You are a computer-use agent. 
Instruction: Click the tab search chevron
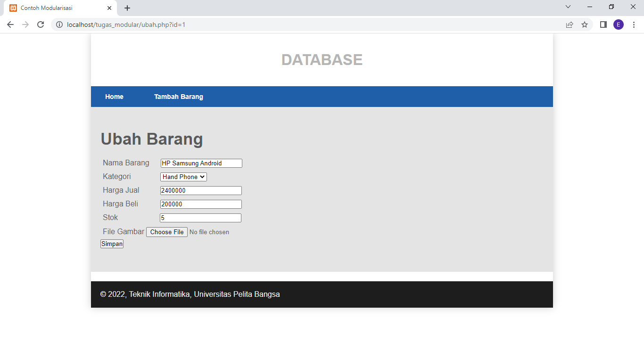(x=568, y=7)
